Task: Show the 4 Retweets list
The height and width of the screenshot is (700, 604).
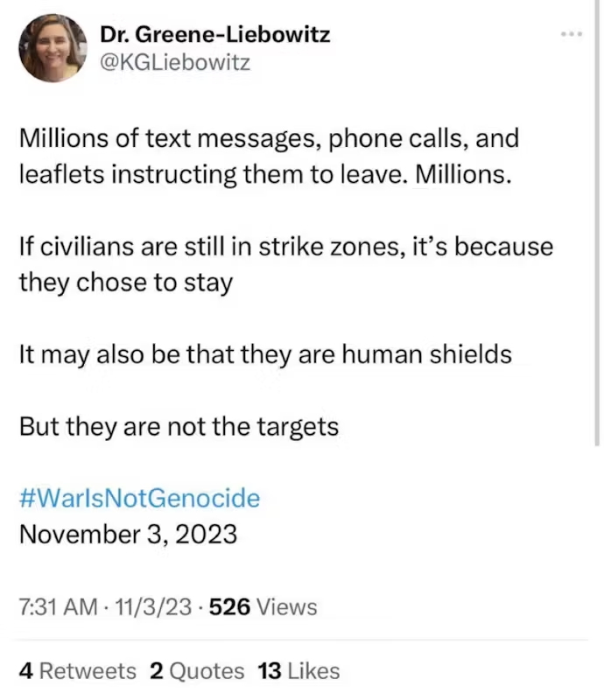Action: [x=77, y=671]
